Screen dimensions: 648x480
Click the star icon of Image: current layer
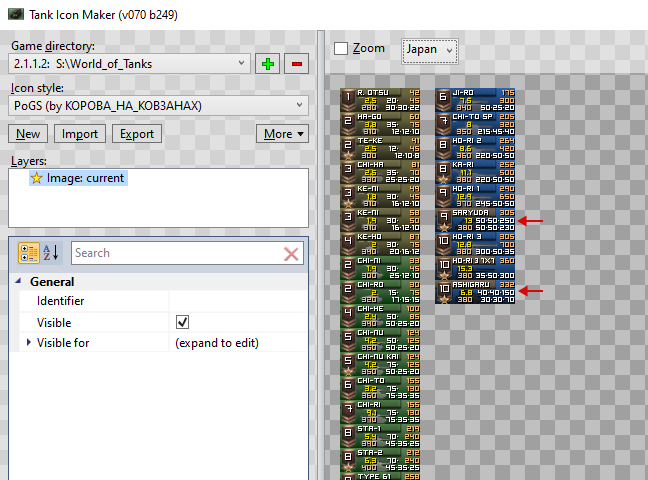[x=36, y=178]
